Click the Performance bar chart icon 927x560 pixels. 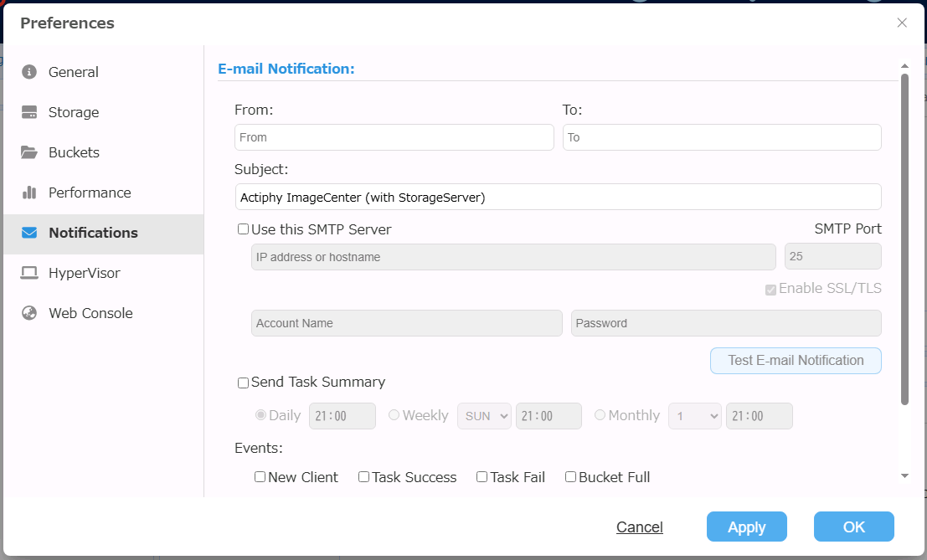[29, 193]
